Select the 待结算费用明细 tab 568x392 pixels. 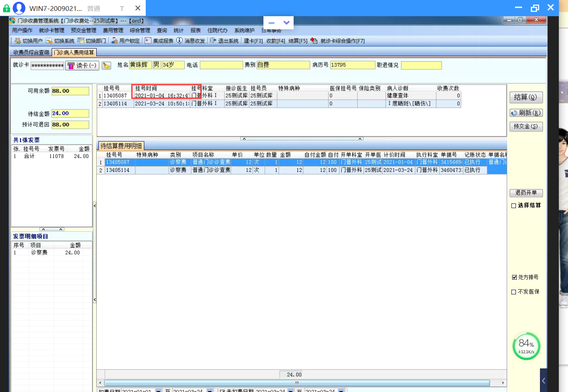point(122,146)
